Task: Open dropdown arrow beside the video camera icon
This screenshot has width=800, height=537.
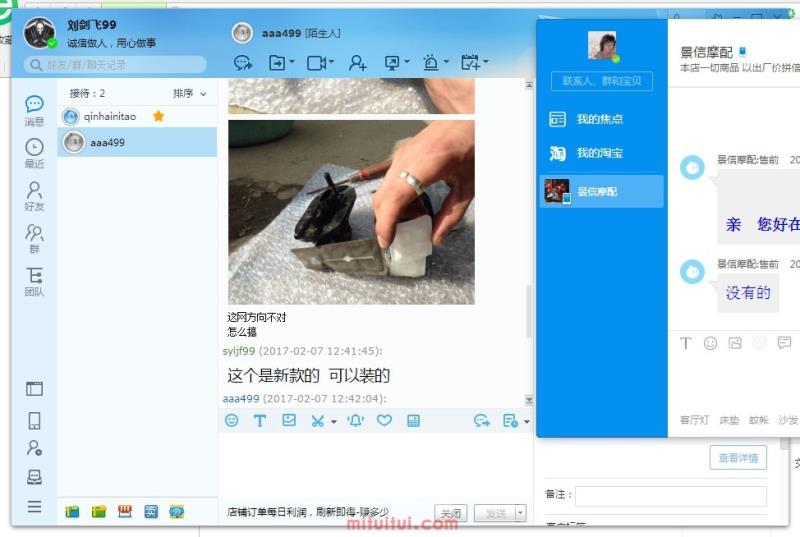Action: (332, 62)
